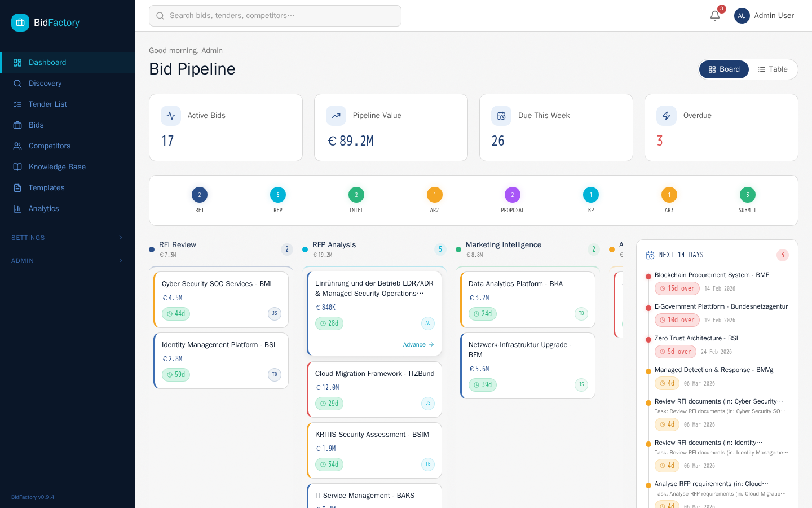
Task: Click the TB avatar on KRITIS Security card
Action: [428, 464]
